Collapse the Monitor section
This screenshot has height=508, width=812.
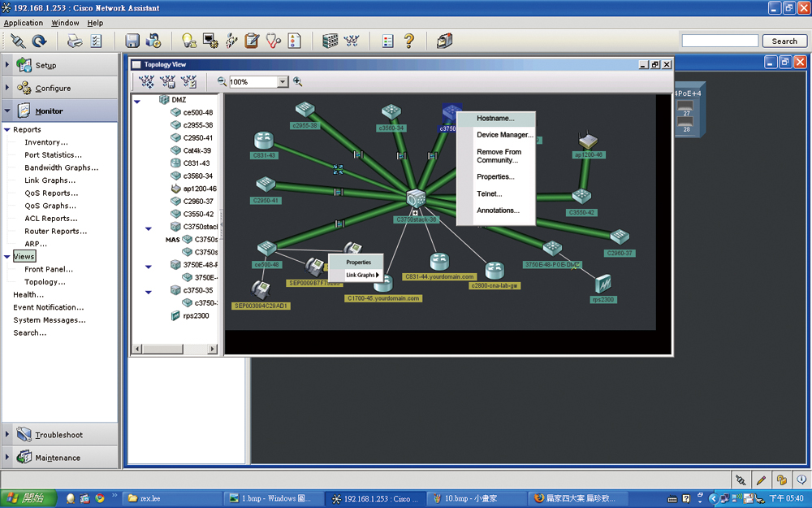pyautogui.click(x=7, y=111)
